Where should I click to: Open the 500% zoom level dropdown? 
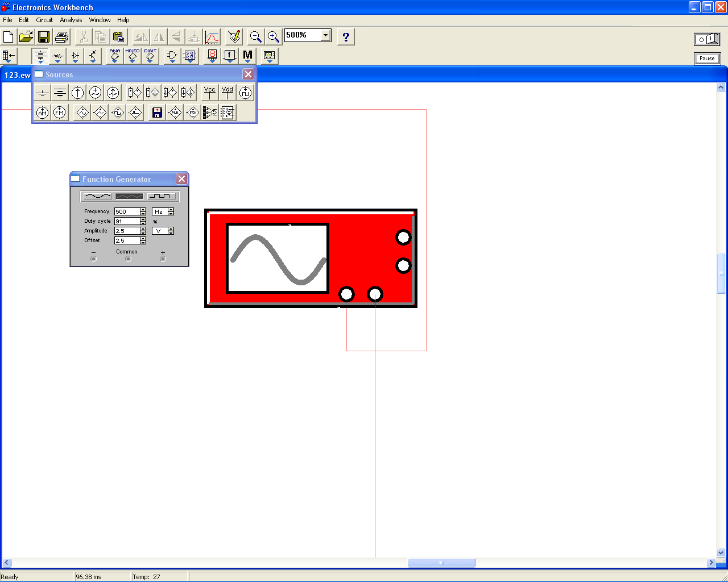(325, 35)
